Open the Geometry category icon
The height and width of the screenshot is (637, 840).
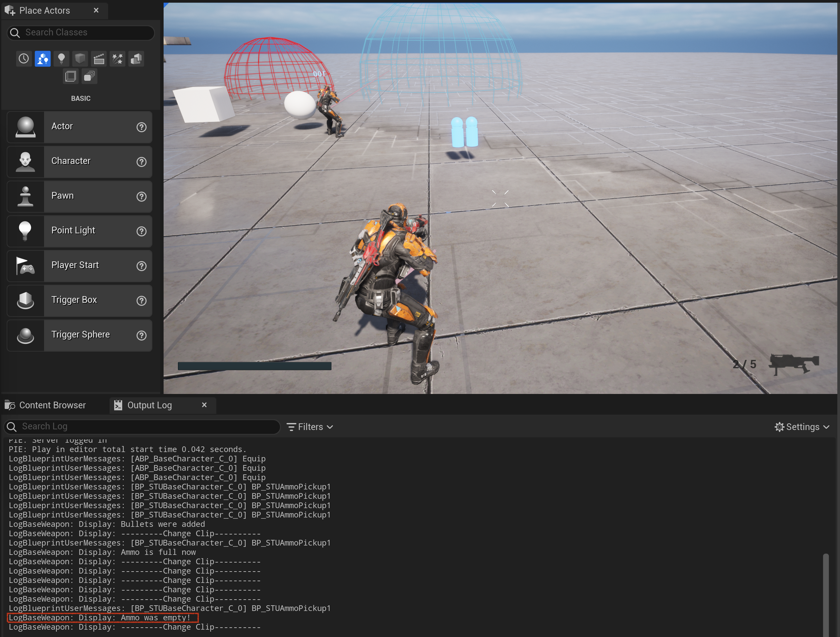click(x=136, y=59)
